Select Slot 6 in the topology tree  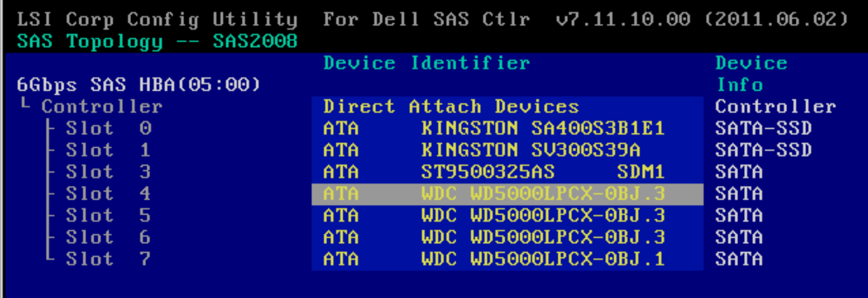[x=108, y=237]
